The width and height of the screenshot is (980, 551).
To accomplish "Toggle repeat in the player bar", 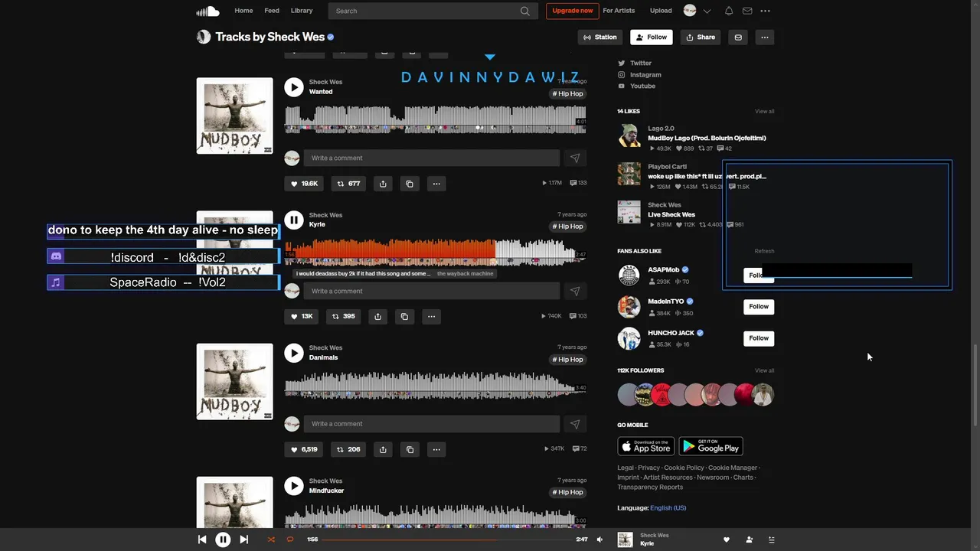I will 290,540.
